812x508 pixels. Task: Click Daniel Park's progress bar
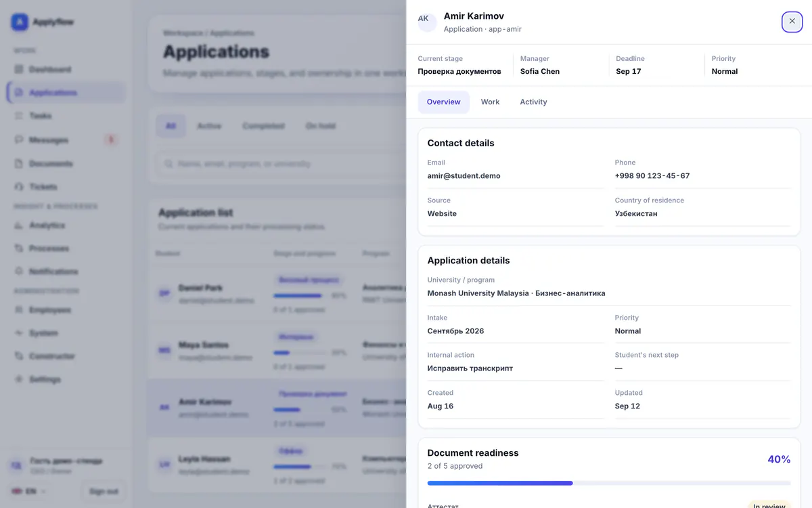[300, 296]
